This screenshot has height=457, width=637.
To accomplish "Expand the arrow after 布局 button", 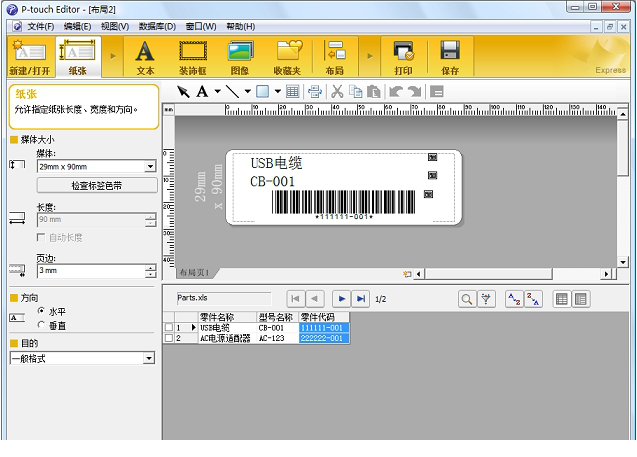I will click(370, 56).
